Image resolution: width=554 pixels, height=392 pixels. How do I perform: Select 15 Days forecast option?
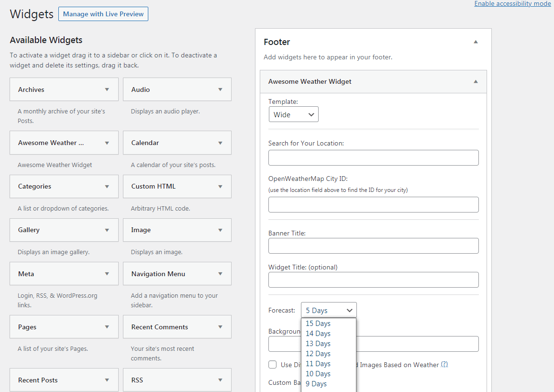318,324
